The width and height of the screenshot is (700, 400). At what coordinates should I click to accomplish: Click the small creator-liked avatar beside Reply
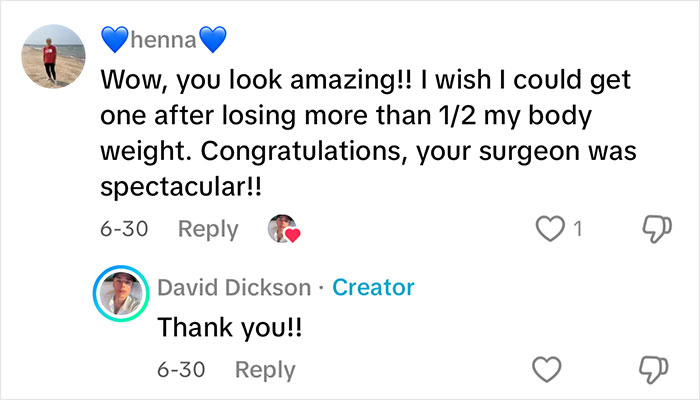281,228
